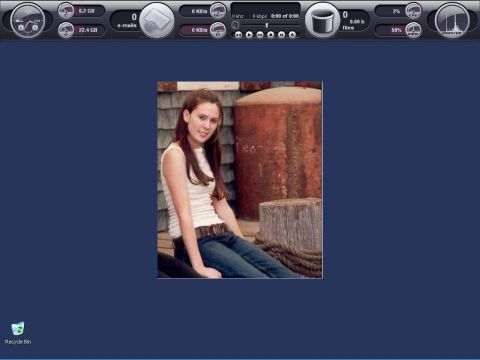This screenshot has width=480, height=360.
Task: Open the e-mail envelope widget
Action: point(157,20)
